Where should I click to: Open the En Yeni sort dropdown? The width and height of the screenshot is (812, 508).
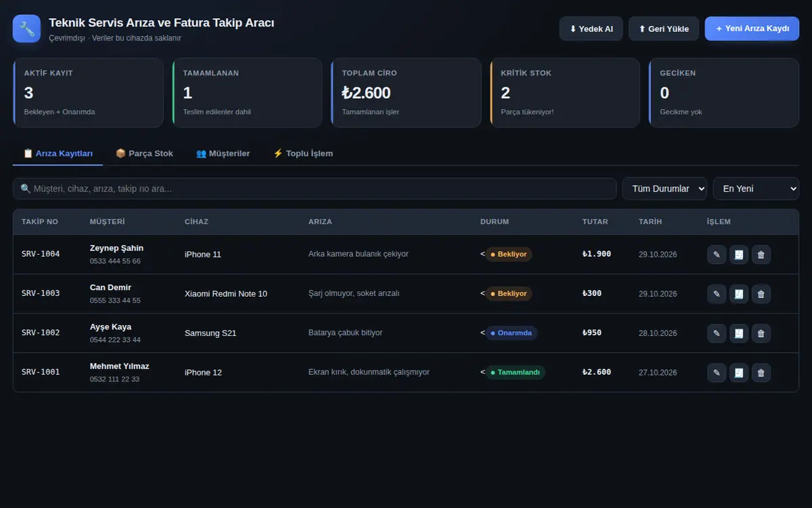pos(756,188)
